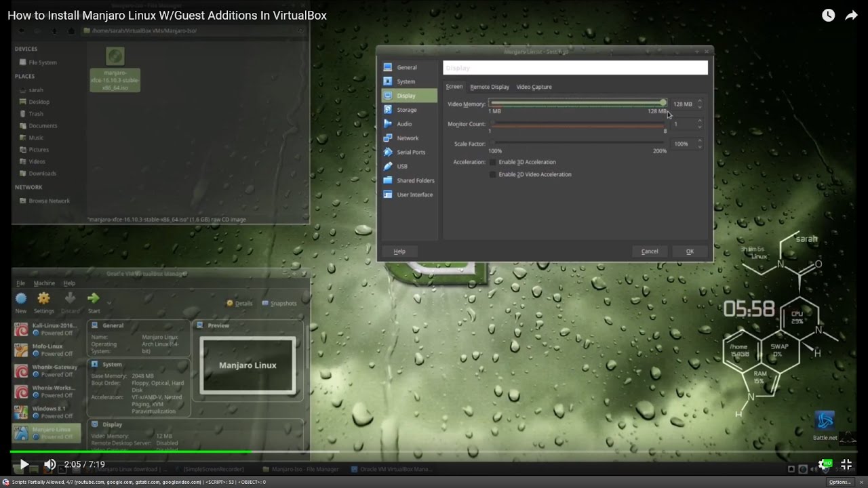868x488 pixels.
Task: Open Help menu in VirtualBox Manager
Action: [69, 283]
